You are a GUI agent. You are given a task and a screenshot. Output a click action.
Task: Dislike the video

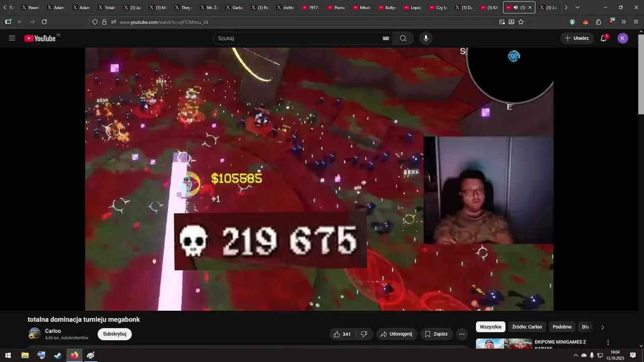364,334
